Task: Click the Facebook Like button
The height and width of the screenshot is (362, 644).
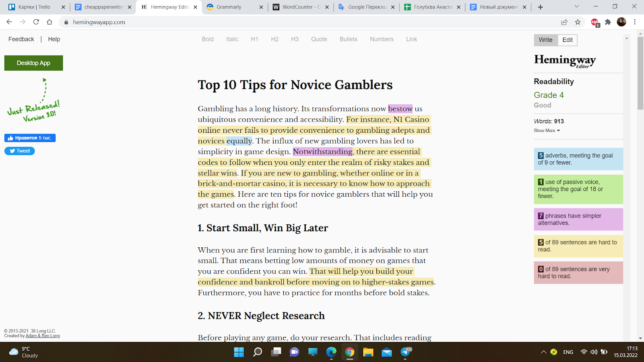Action: [x=30, y=138]
